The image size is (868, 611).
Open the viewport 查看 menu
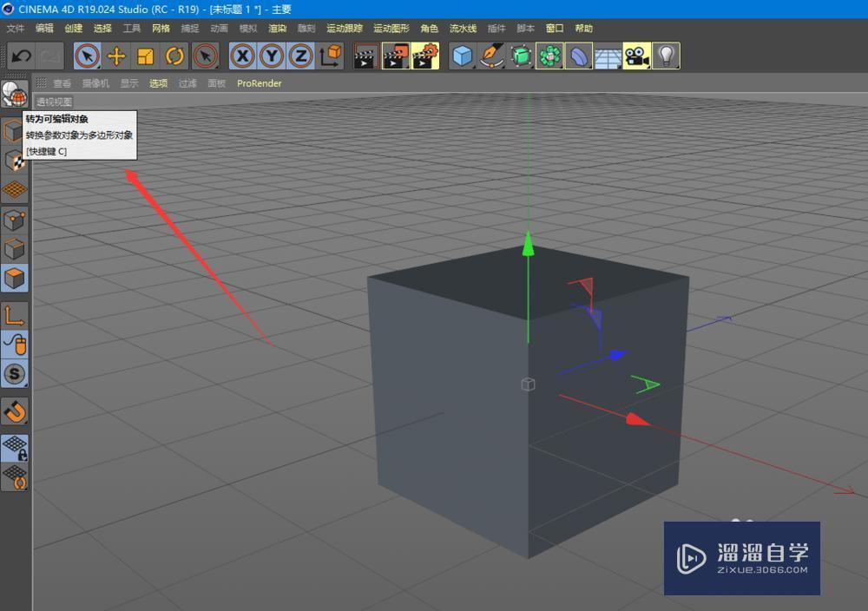62,83
